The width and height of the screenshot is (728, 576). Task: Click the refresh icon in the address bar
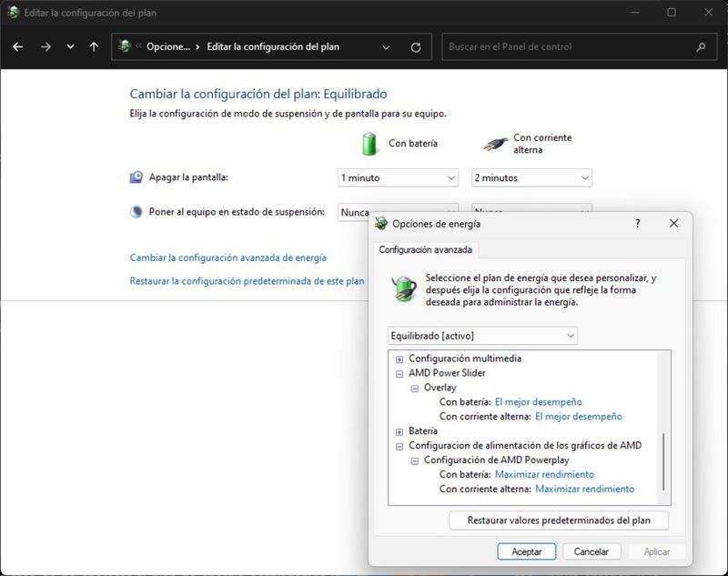pyautogui.click(x=416, y=46)
